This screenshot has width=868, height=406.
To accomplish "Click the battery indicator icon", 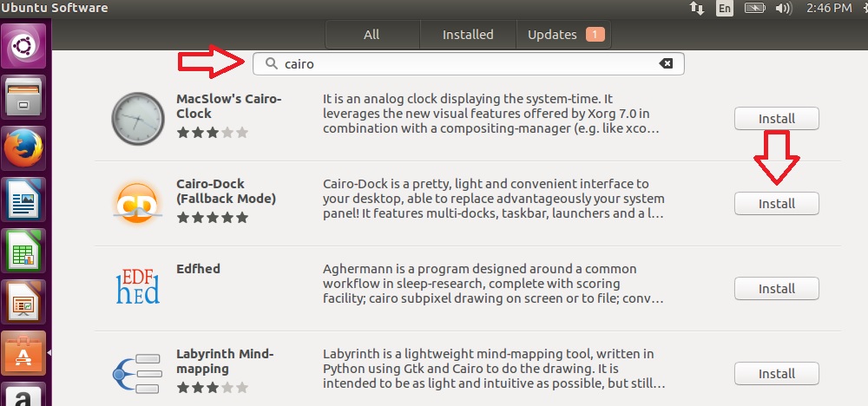I will click(754, 8).
